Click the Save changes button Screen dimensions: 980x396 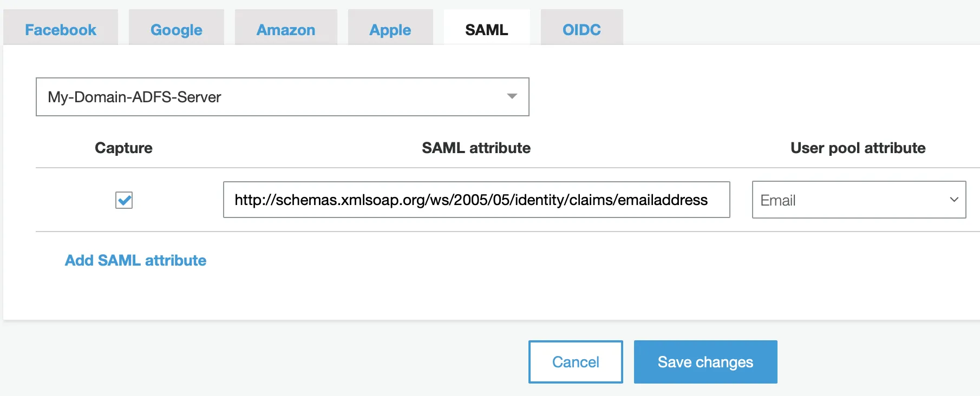coord(705,361)
